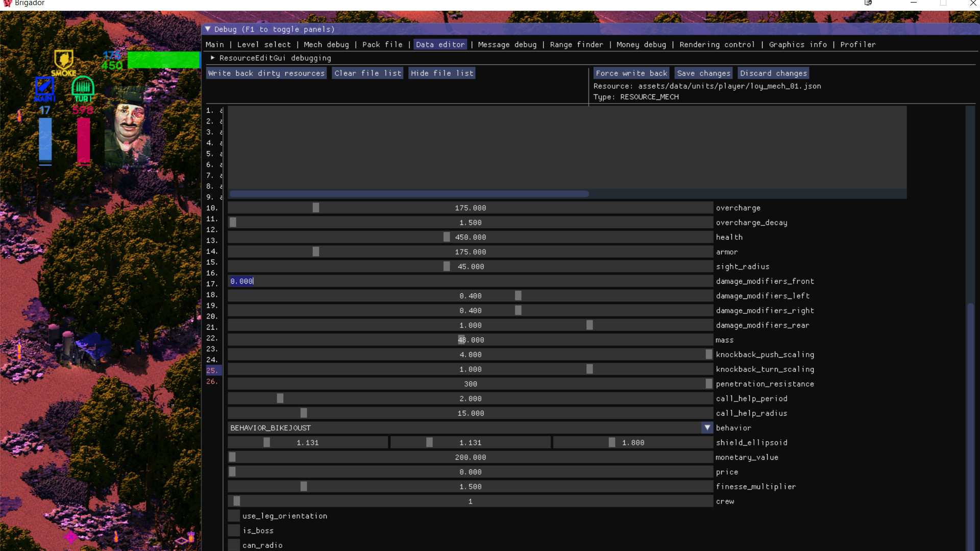Image resolution: width=980 pixels, height=551 pixels.
Task: Enable can_radio for this mech
Action: 233,545
